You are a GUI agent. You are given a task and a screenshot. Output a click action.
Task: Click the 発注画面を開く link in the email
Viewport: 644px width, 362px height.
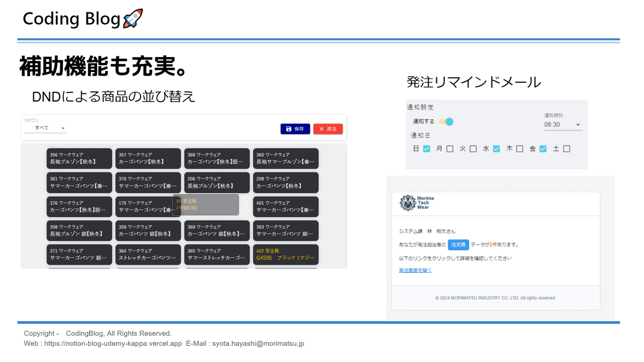pyautogui.click(x=414, y=271)
